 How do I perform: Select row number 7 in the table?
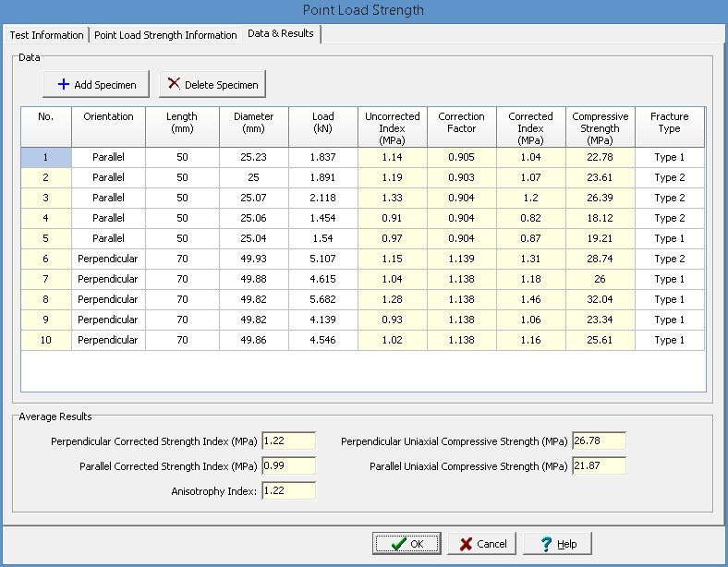pos(45,279)
